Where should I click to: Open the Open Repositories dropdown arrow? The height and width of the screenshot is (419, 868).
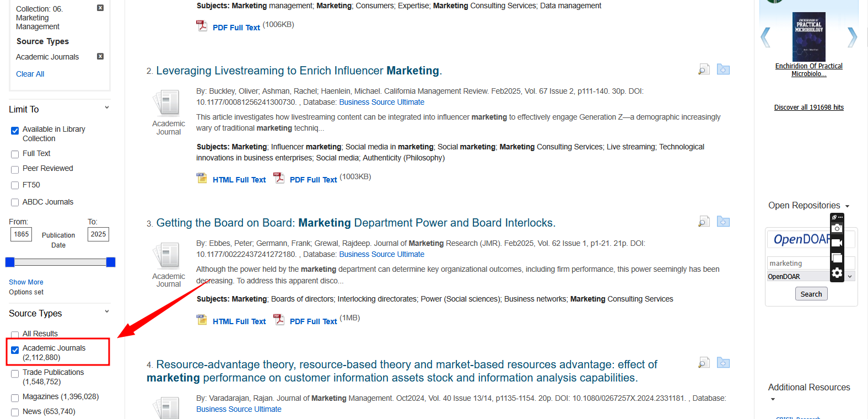coord(847,206)
